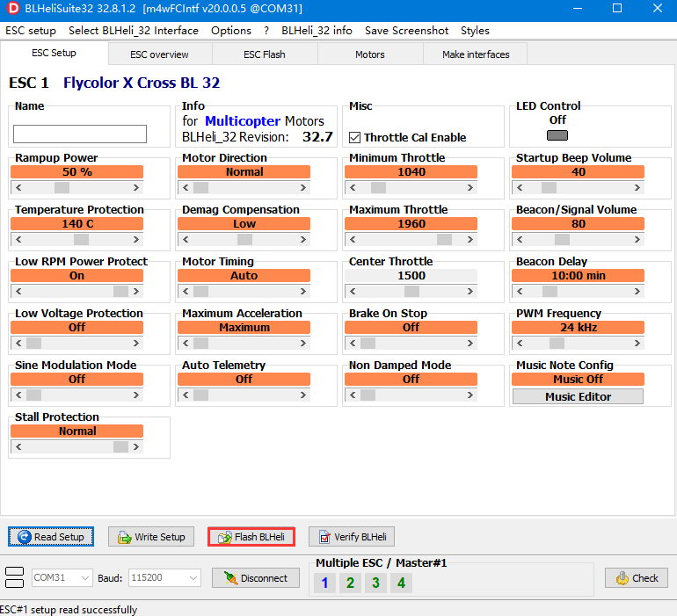
Task: Increase Low Voltage Protection right arrow
Action: coord(136,344)
